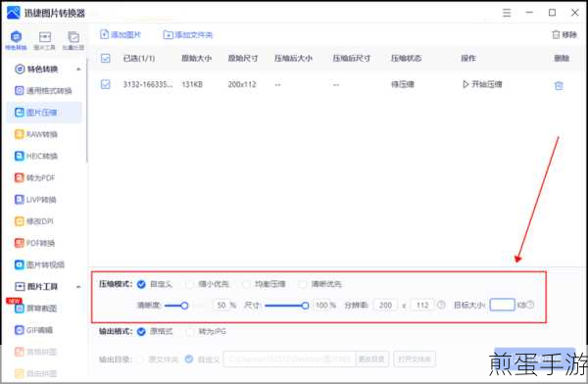Click the resolution width field showing 200
This screenshot has width=588, height=384.
[x=385, y=306]
